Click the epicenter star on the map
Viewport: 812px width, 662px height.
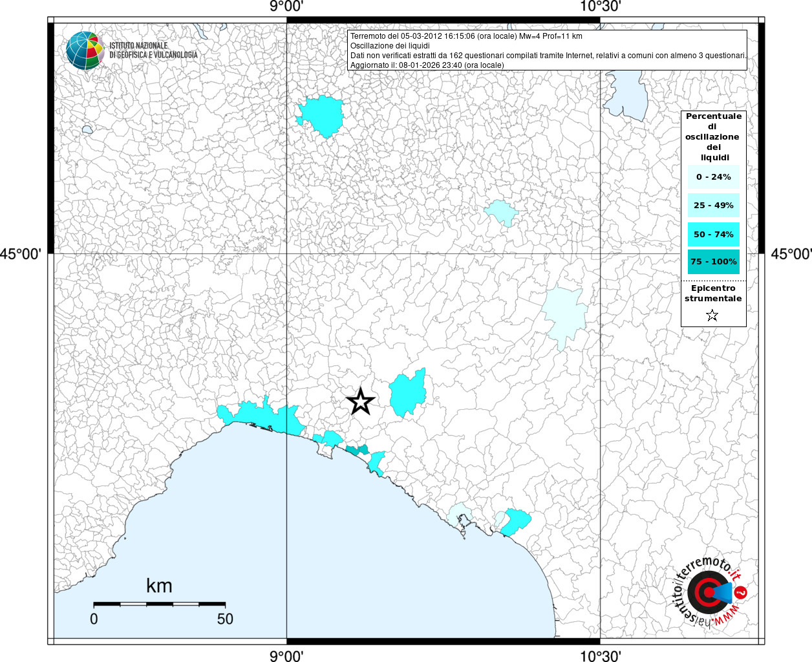point(361,401)
